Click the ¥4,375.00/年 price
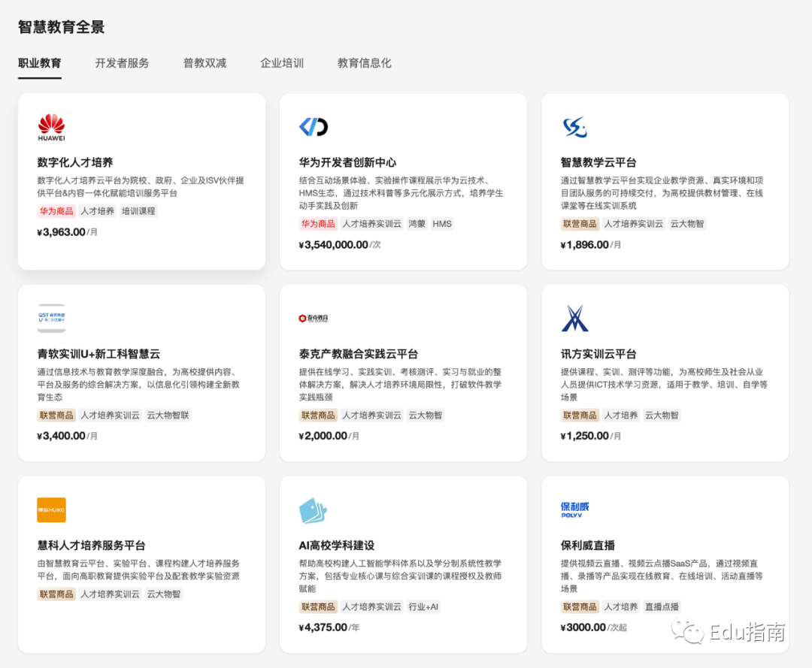The width and height of the screenshot is (812, 668). click(329, 627)
